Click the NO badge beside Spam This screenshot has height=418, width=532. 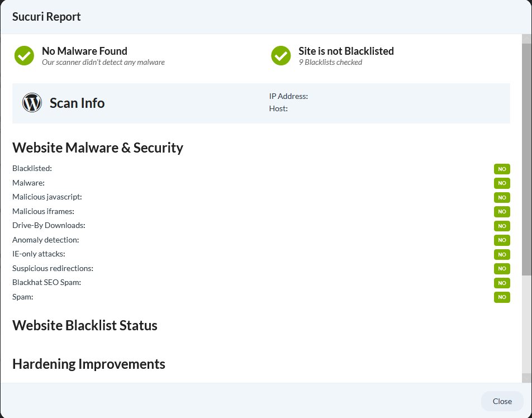click(502, 297)
